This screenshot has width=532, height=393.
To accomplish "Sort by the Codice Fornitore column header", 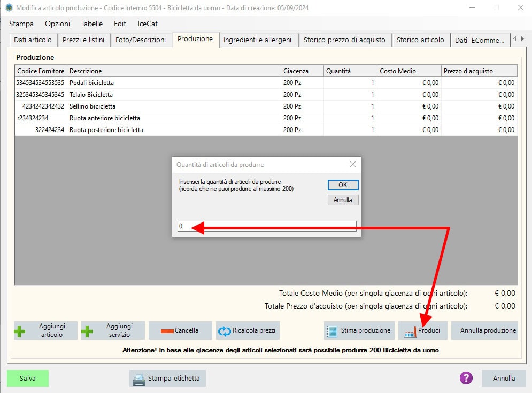I will [x=41, y=71].
